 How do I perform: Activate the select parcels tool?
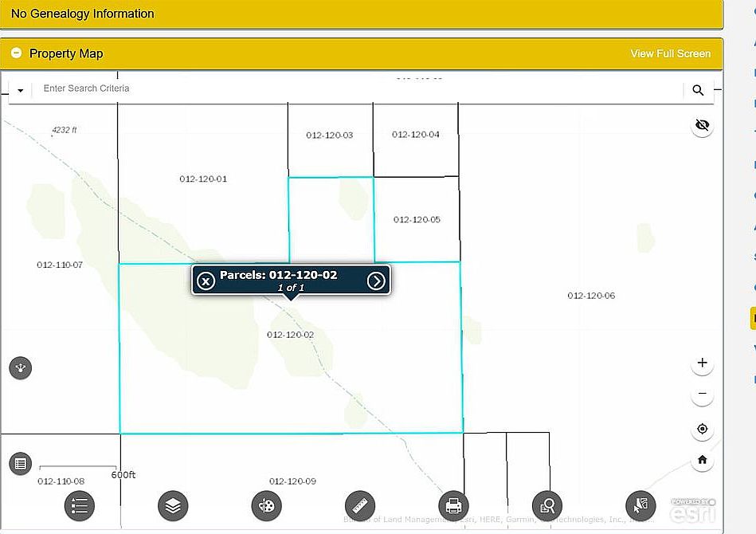pos(640,505)
